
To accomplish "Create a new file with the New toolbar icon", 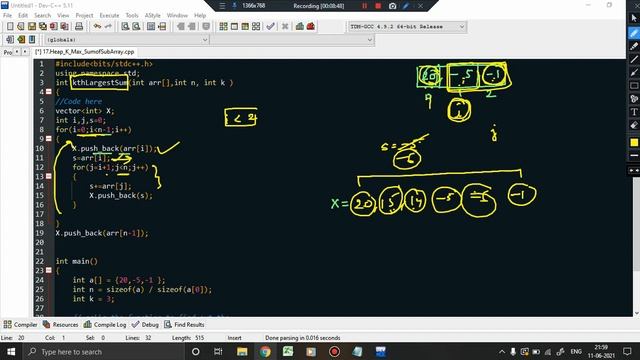I will click(x=10, y=27).
